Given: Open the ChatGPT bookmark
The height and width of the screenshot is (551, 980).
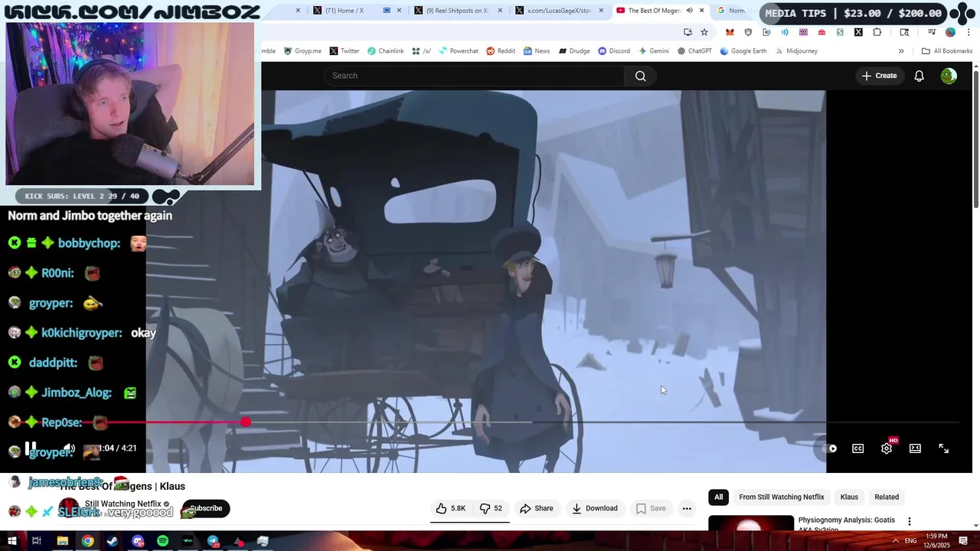Looking at the screenshot, I should [x=694, y=51].
